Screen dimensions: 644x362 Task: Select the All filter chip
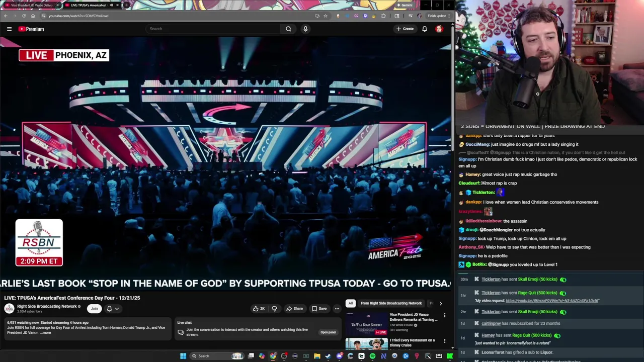(351, 303)
